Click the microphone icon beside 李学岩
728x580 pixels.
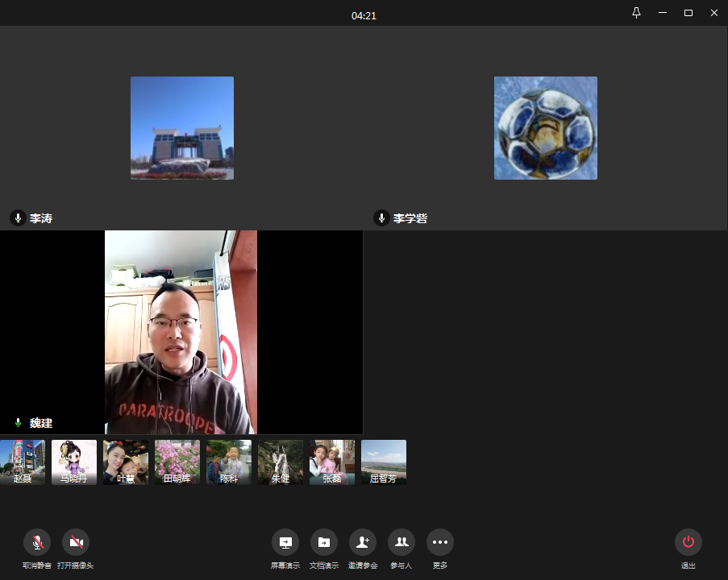[x=381, y=218]
